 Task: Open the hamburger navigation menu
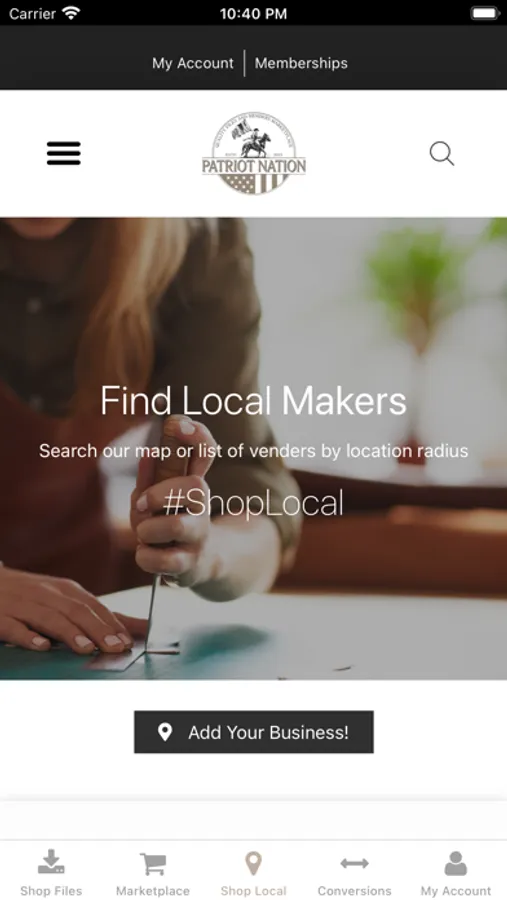pos(64,153)
